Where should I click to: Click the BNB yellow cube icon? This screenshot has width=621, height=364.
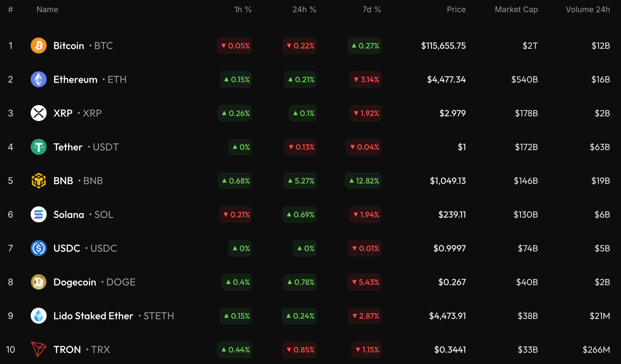38,181
